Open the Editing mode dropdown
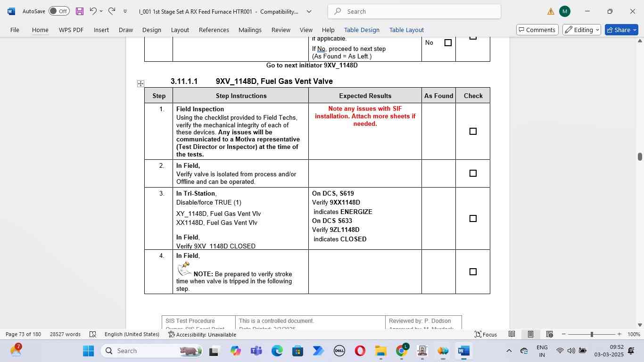 click(x=582, y=30)
